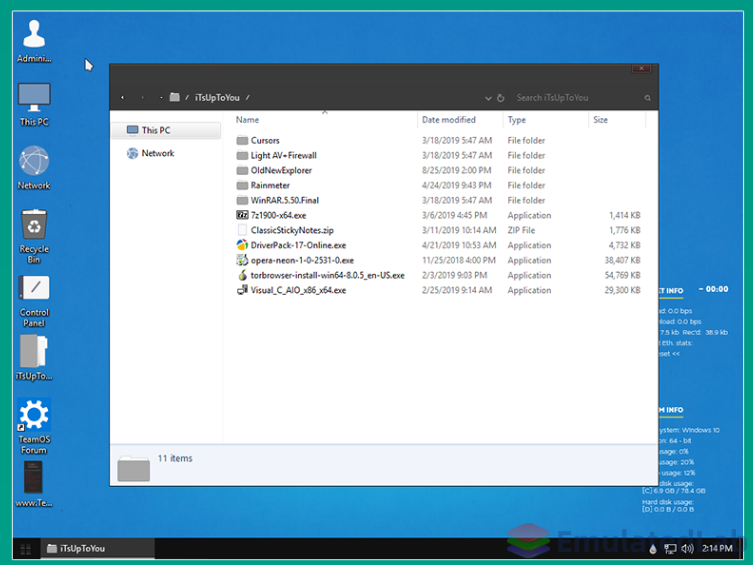This screenshot has height=565, width=753.
Task: Click the ZIP File type cell
Action: (x=521, y=230)
